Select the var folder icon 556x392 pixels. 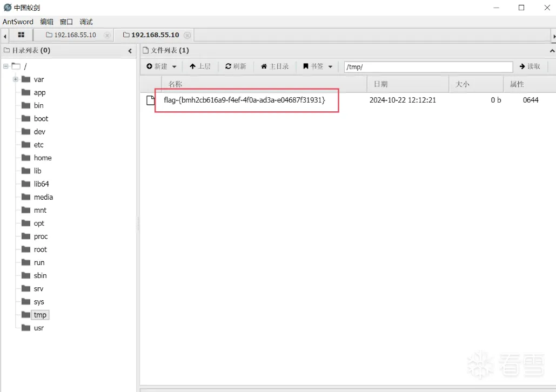click(x=26, y=79)
